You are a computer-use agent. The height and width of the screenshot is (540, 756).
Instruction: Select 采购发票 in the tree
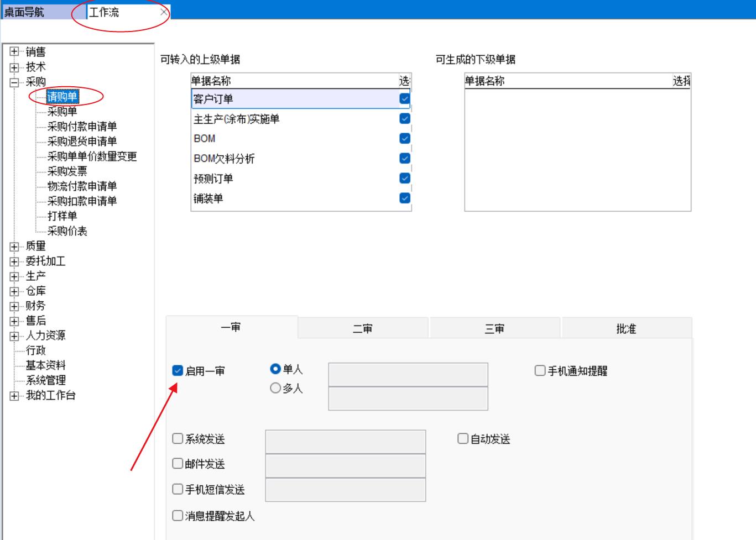point(67,171)
